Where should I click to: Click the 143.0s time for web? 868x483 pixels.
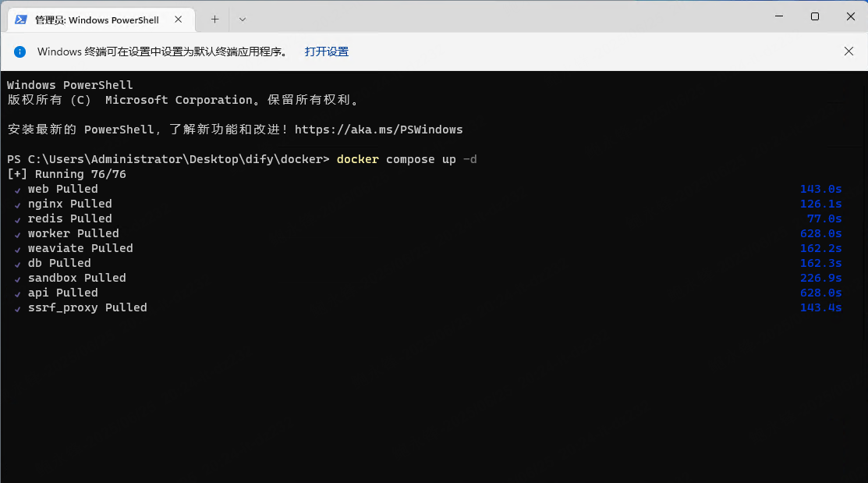tap(820, 189)
